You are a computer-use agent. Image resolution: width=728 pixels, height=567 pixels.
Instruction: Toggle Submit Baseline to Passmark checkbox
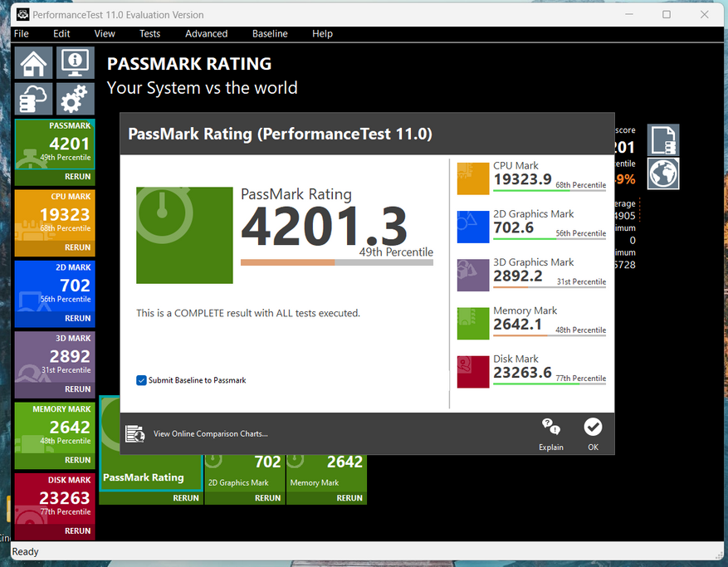(x=141, y=380)
